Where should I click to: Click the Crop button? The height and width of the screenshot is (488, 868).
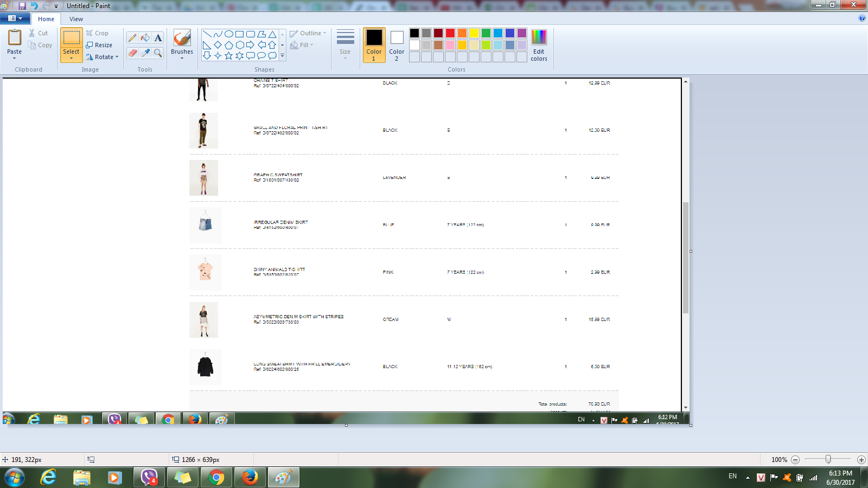pos(98,33)
